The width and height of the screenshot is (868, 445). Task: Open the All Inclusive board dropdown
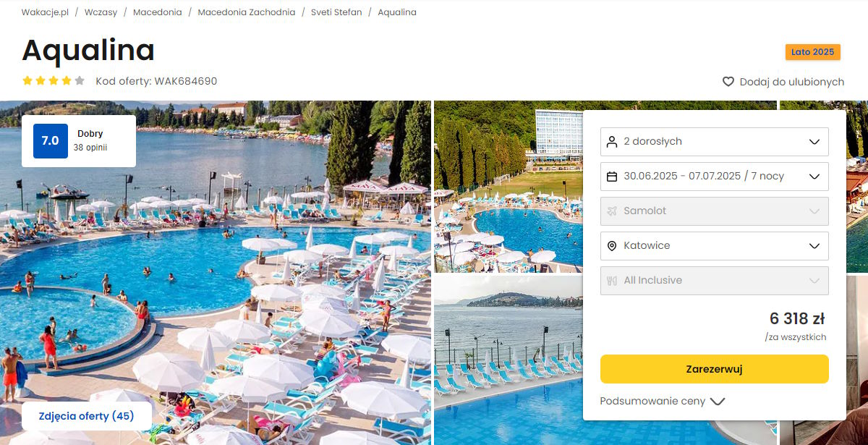click(x=715, y=280)
